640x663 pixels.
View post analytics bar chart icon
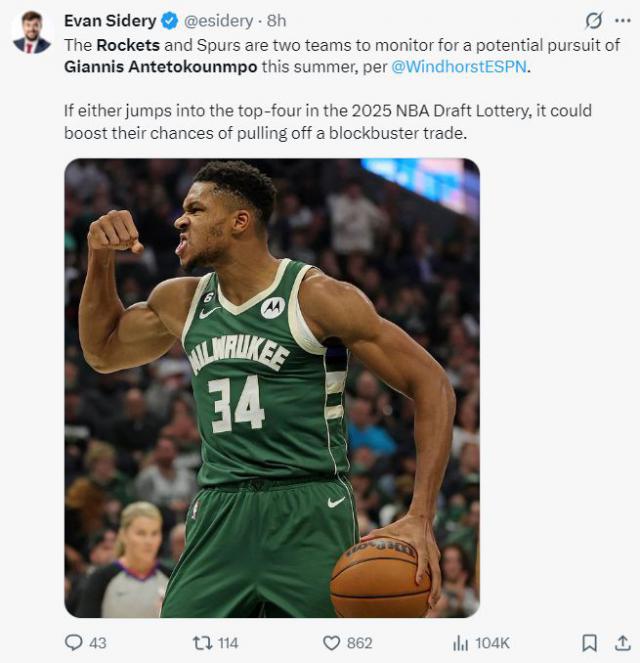point(460,642)
